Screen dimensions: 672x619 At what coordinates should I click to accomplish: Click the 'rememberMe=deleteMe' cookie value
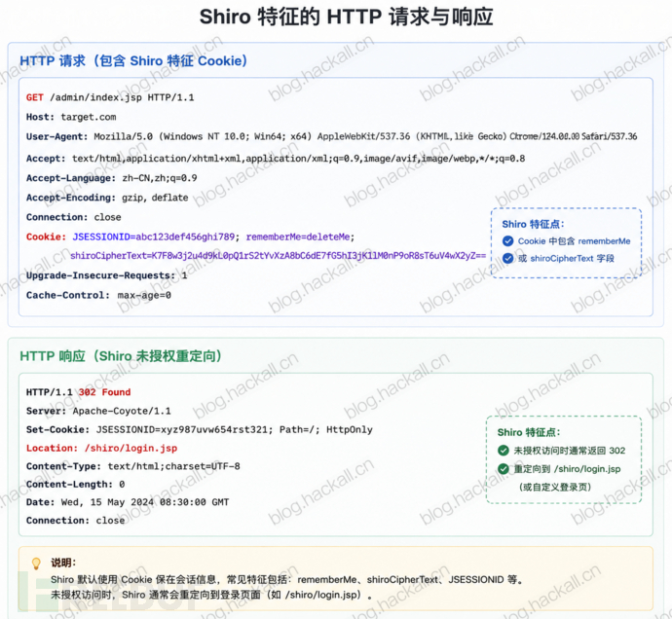click(x=298, y=237)
